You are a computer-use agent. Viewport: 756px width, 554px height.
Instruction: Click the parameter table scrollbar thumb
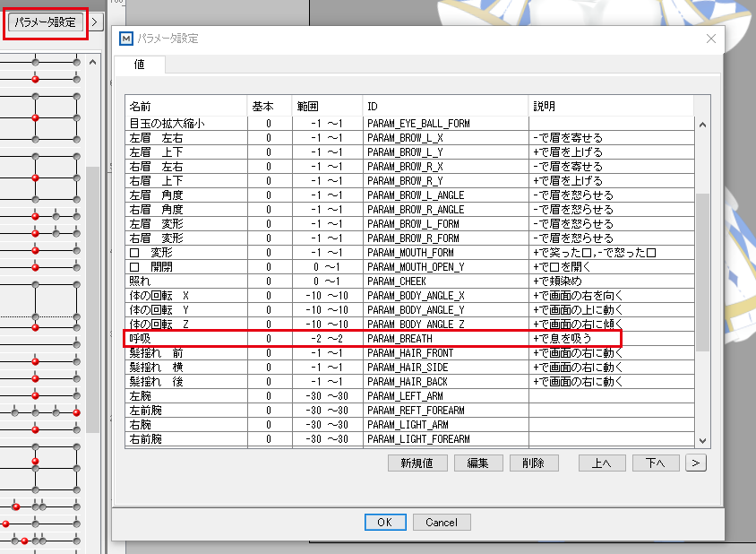pos(702,273)
